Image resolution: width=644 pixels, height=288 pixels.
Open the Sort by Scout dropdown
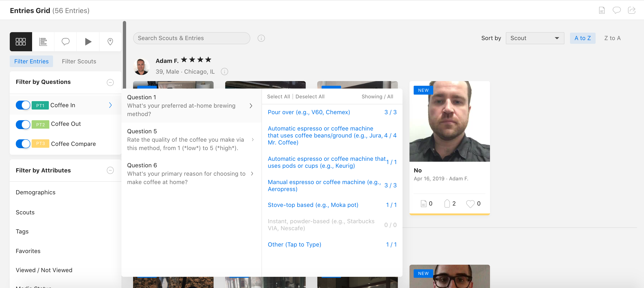coord(535,38)
